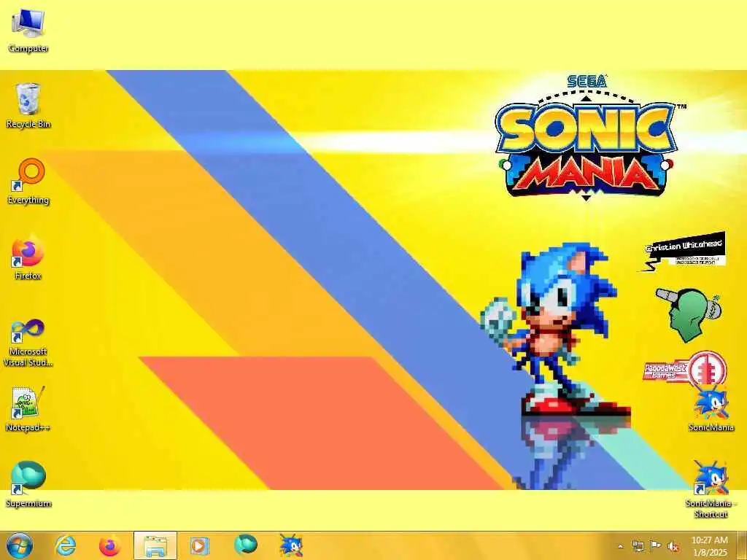Launch Firefox from the taskbar

(109, 545)
